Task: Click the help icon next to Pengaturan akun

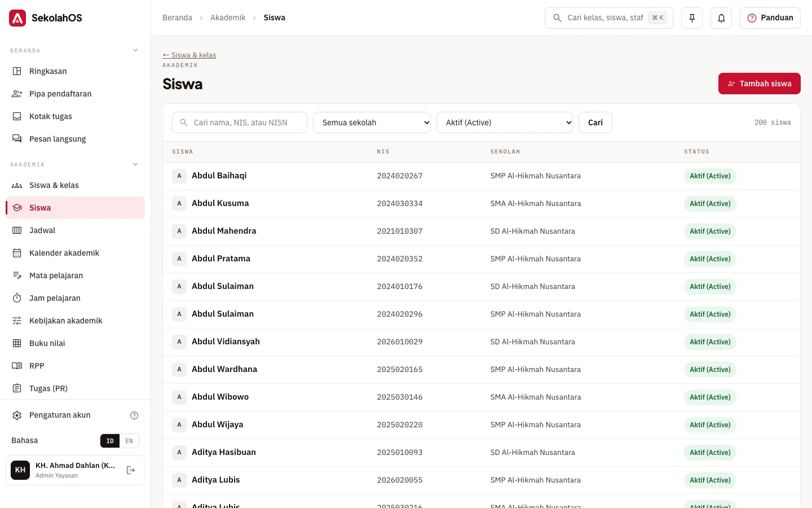Action: tap(134, 415)
